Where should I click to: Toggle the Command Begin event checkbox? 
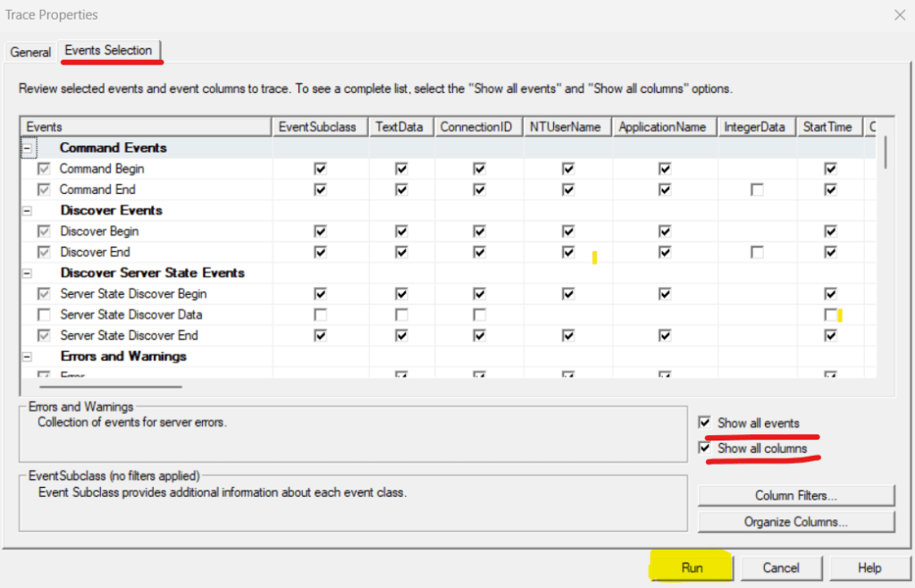coord(44,169)
